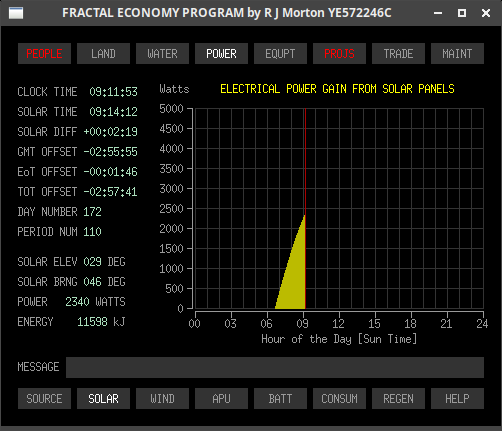Click the hour 24 axis label

click(x=482, y=323)
